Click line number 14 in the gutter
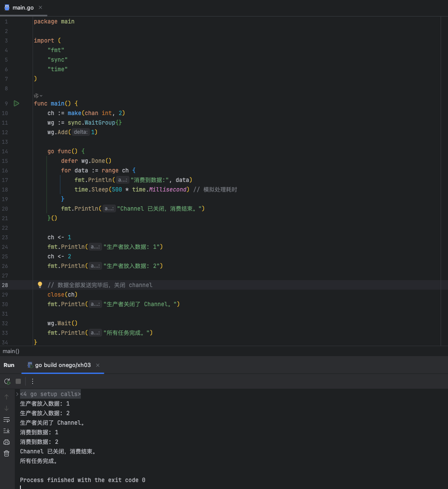The width and height of the screenshot is (448, 489). coord(5,151)
